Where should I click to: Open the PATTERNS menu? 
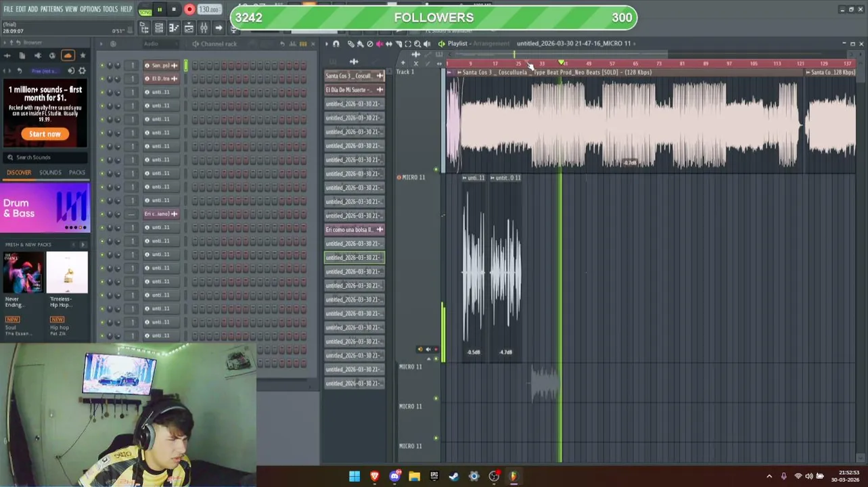coord(51,9)
